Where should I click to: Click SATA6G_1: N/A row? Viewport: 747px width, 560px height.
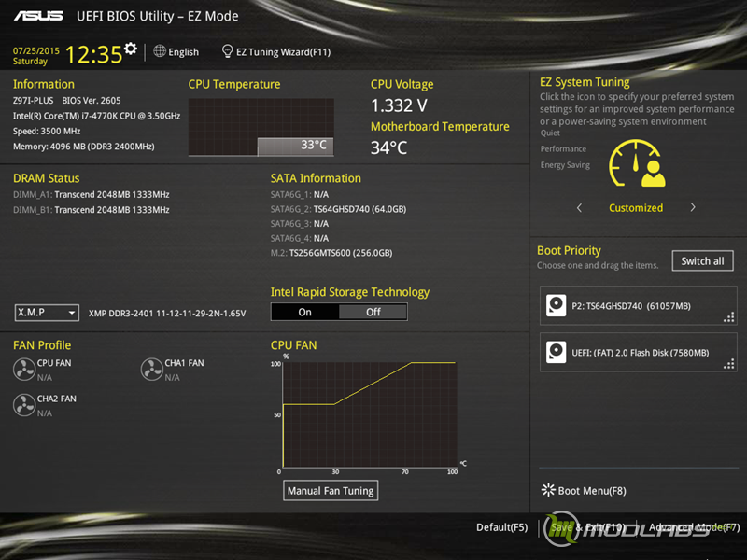click(x=300, y=194)
